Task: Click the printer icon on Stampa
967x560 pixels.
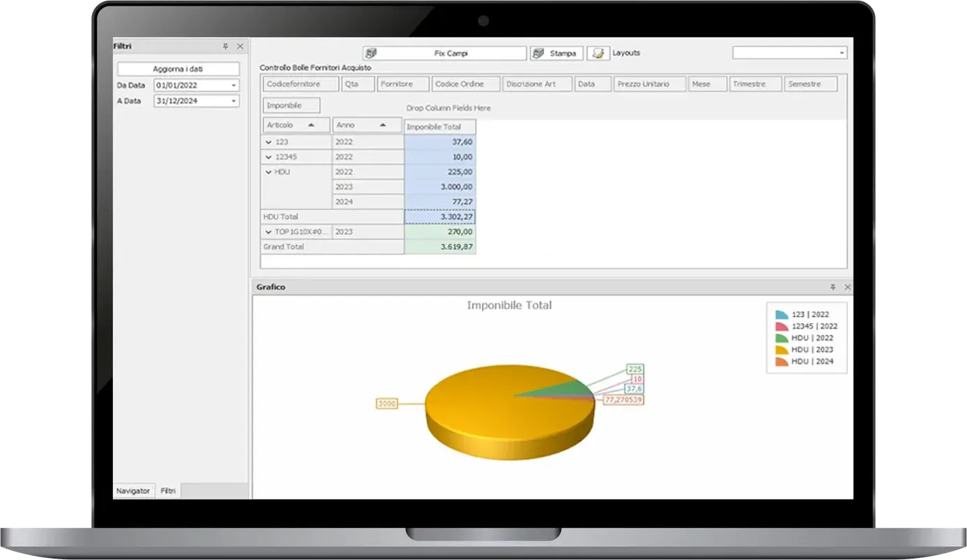Action: click(539, 54)
